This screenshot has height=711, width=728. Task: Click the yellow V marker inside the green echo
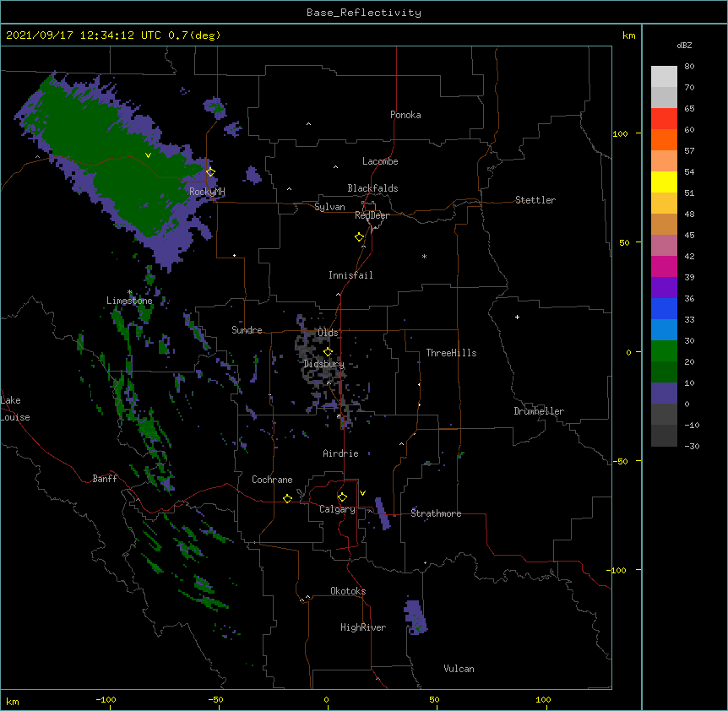tap(148, 155)
